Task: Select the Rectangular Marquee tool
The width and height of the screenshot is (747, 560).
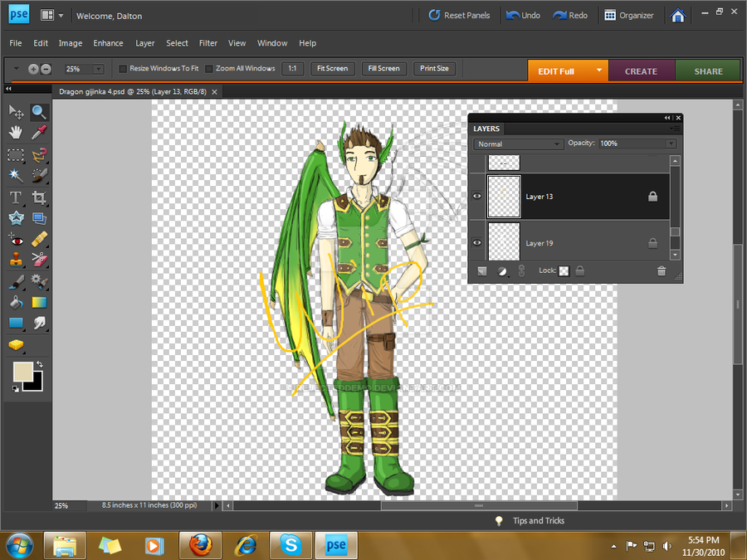Action: tap(16, 155)
